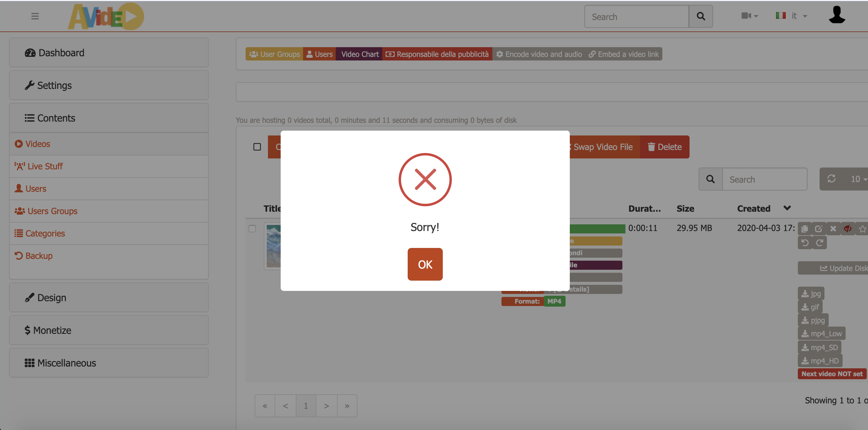Screen dimensions: 868x430
Task: Focus the top header Search field
Action: coord(637,16)
